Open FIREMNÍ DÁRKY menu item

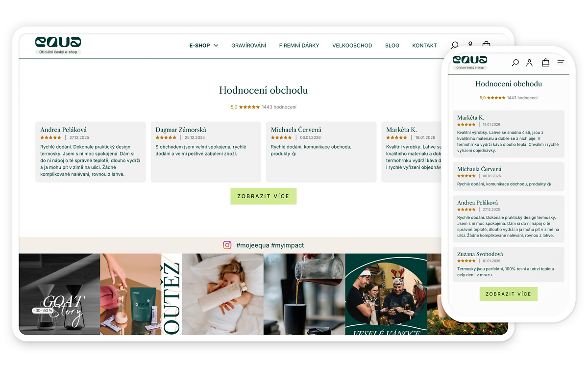tap(299, 46)
